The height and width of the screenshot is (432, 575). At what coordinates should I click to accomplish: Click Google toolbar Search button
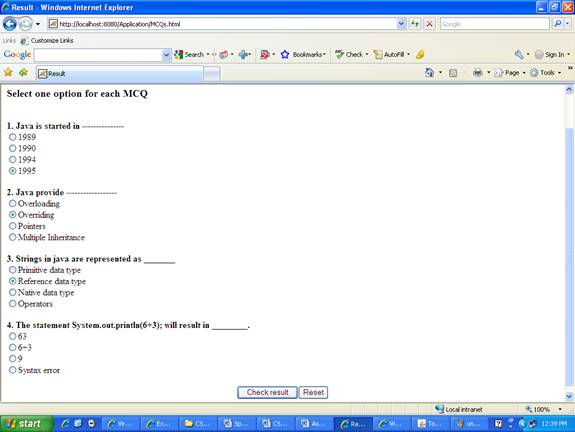coord(189,55)
